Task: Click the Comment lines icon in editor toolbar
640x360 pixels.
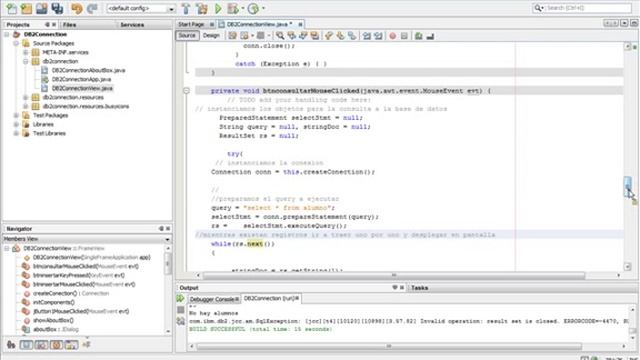Action: [x=418, y=36]
